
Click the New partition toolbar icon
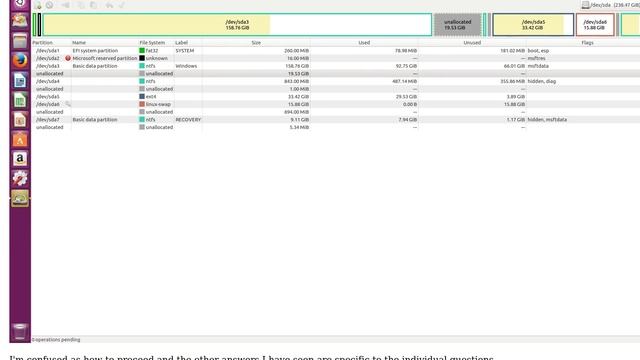[x=38, y=5]
